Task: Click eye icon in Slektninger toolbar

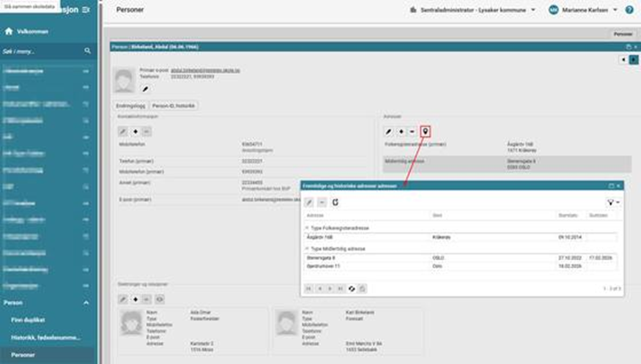Action: click(x=159, y=300)
